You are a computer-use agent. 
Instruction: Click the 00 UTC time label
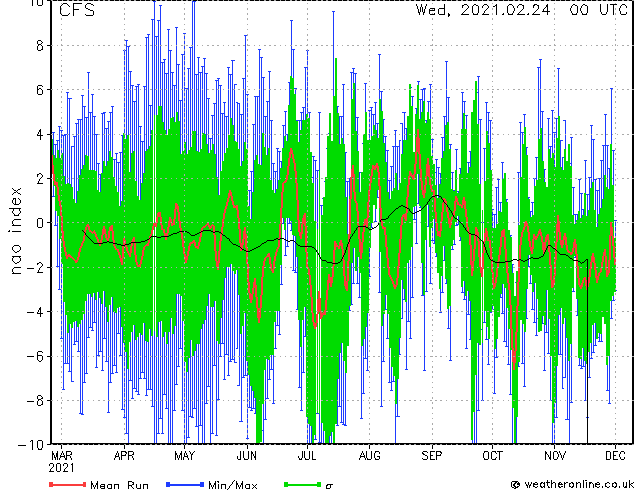click(x=599, y=10)
